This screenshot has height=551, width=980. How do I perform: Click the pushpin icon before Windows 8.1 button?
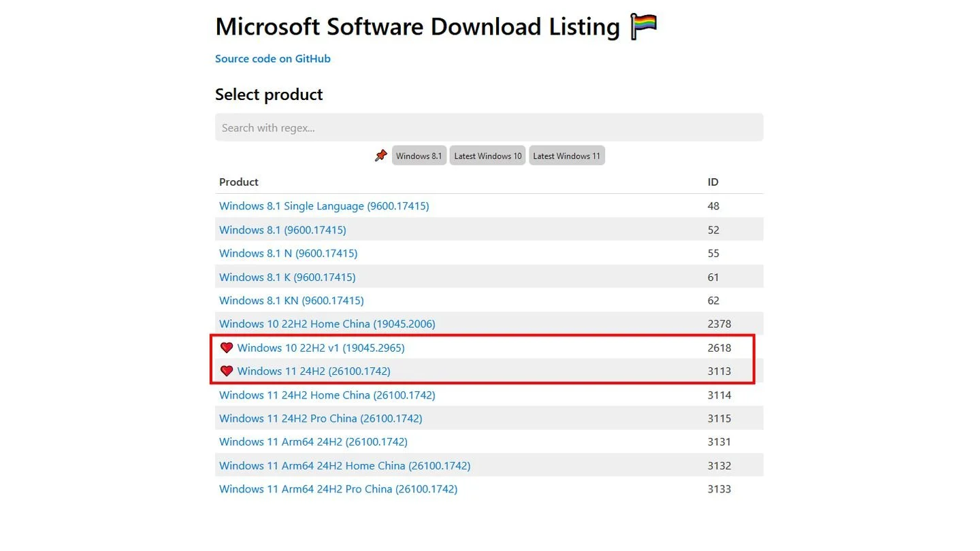point(381,156)
